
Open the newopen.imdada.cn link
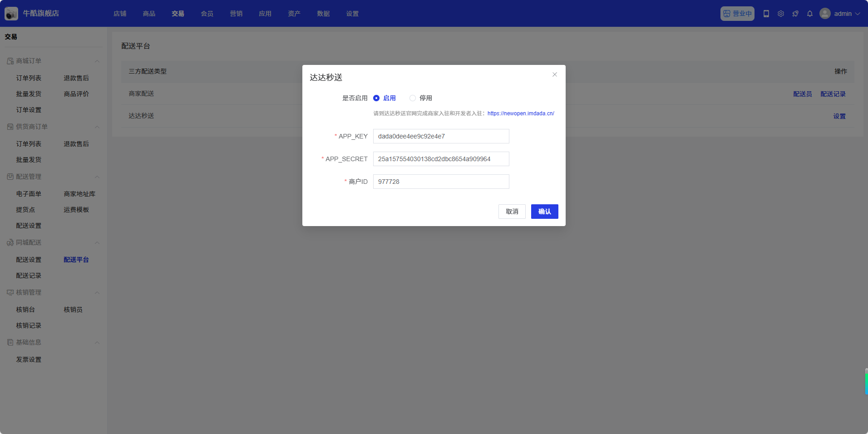[521, 113]
